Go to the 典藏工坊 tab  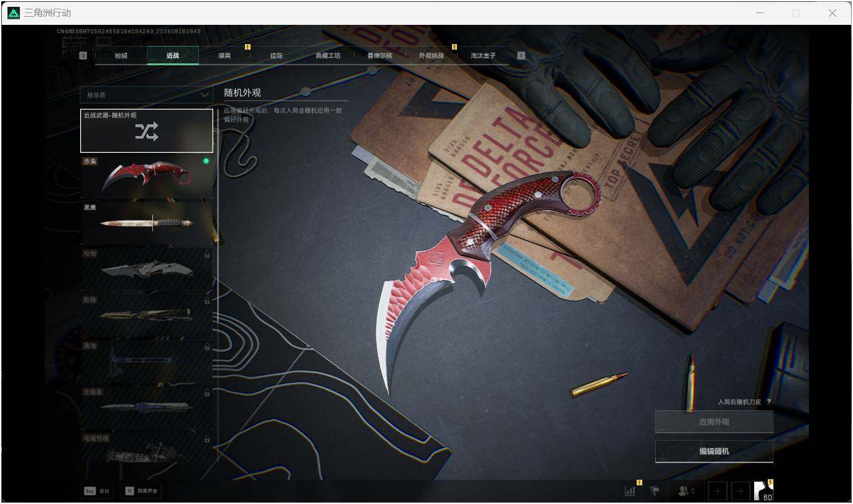pos(328,55)
